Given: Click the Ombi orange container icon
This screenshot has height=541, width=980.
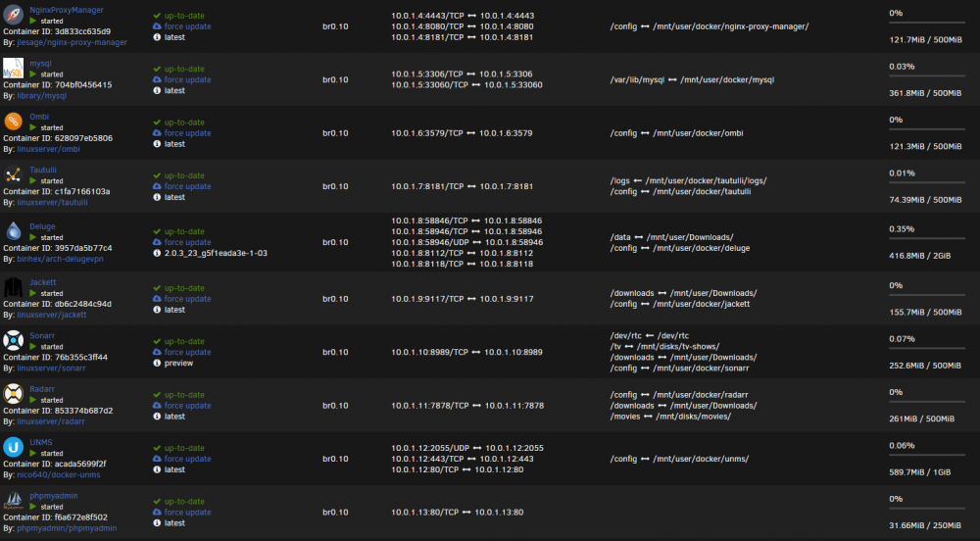Looking at the screenshot, I should (13, 121).
